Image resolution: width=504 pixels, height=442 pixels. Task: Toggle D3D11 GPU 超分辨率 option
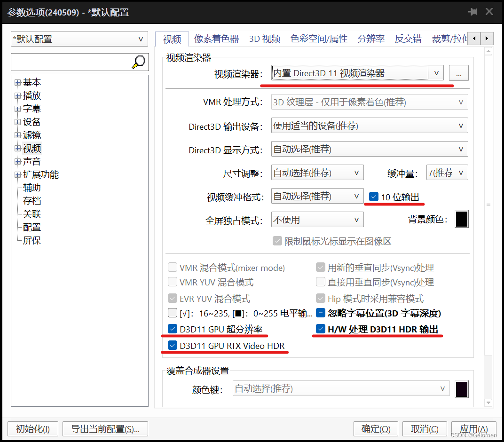click(173, 329)
